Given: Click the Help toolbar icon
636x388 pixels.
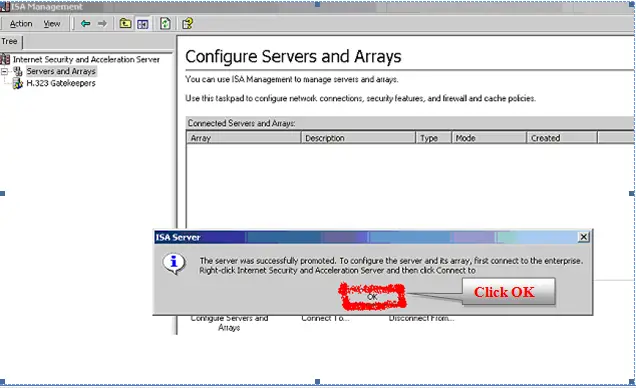Looking at the screenshot, I should [x=187, y=24].
